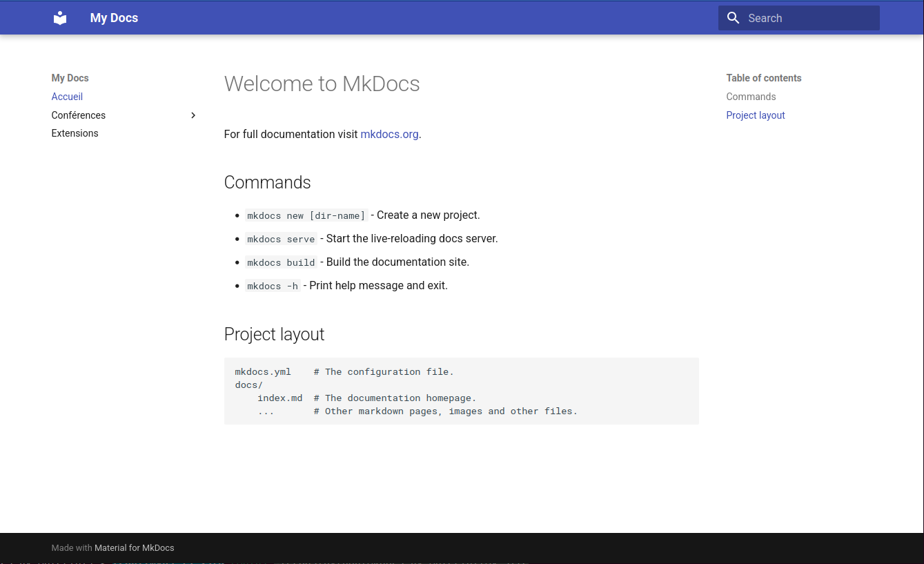Follow the mkdocs.org hyperlink

(389, 134)
